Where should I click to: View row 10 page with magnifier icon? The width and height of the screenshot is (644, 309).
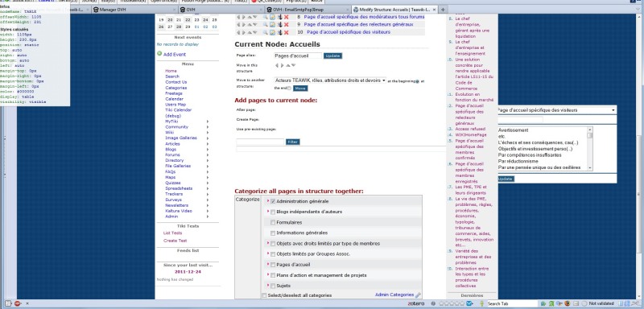coord(266,32)
